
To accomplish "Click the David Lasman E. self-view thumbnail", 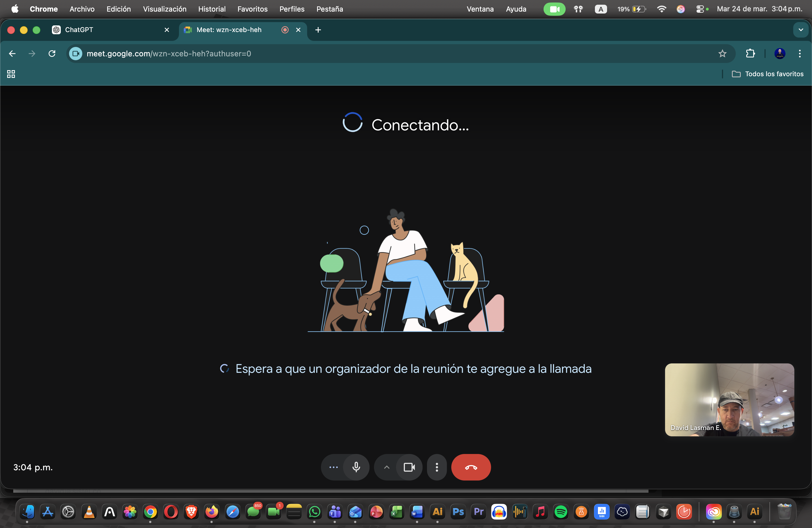I will pyautogui.click(x=729, y=399).
